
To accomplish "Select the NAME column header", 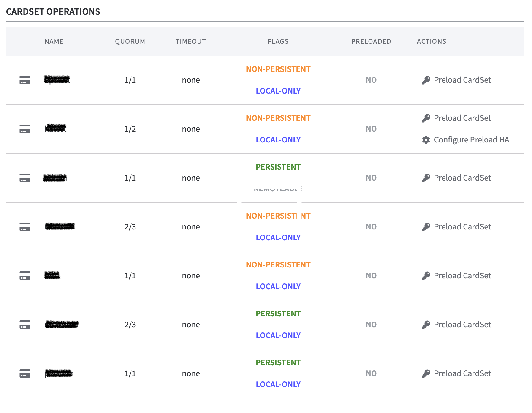I will tap(54, 41).
